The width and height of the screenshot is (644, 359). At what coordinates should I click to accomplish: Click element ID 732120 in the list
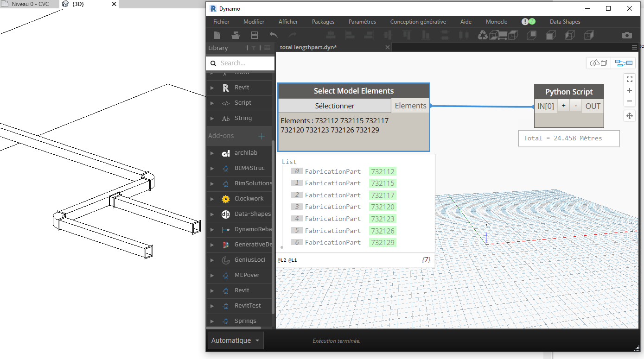[383, 207]
